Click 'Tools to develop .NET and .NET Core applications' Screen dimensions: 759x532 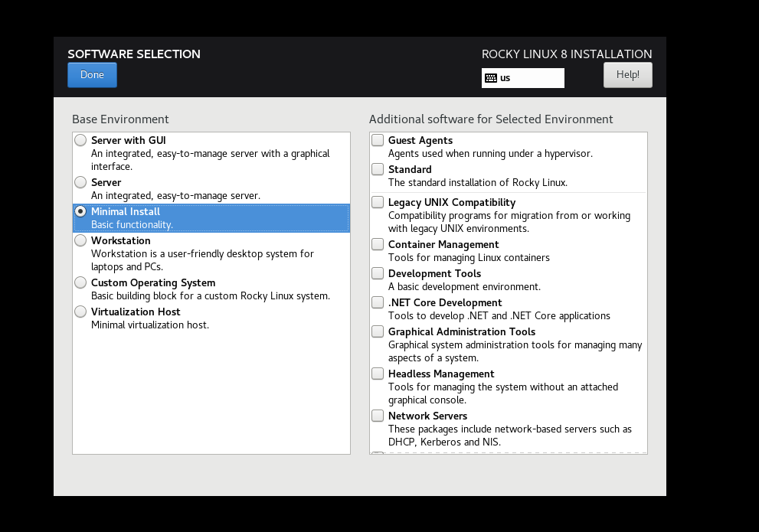[499, 316]
